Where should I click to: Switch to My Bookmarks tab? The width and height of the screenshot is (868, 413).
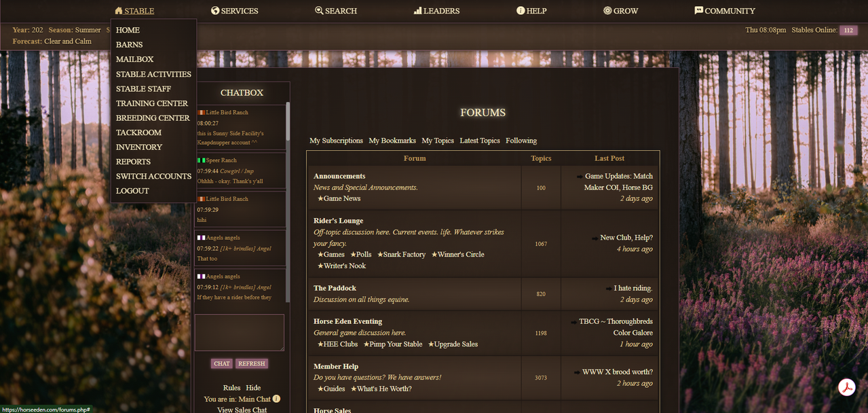[392, 141]
